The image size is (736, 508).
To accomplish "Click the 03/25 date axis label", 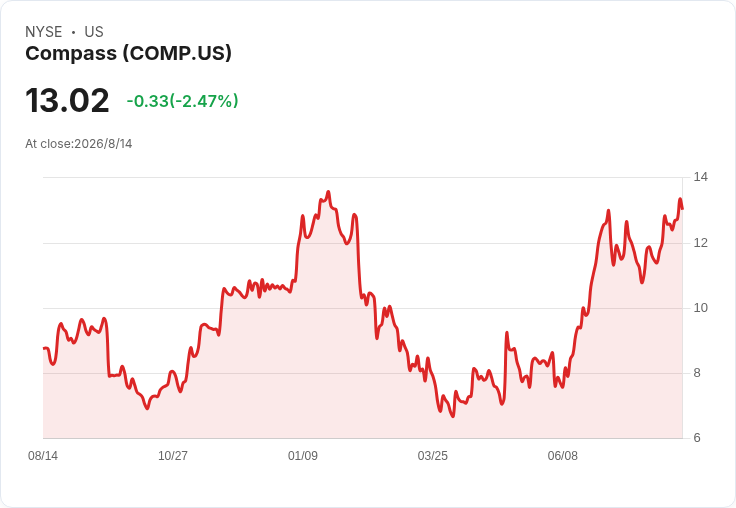I will (x=433, y=455).
